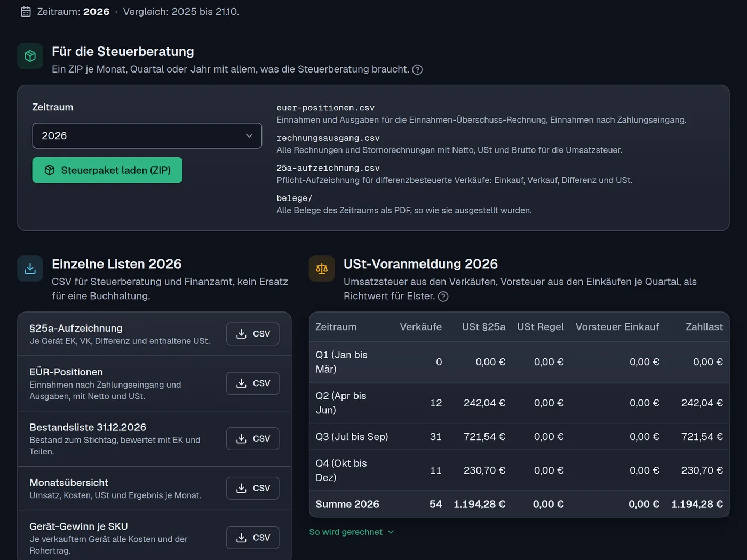Open the Zeitraum 2026 dropdown
The width and height of the screenshot is (747, 560).
pyautogui.click(x=147, y=136)
